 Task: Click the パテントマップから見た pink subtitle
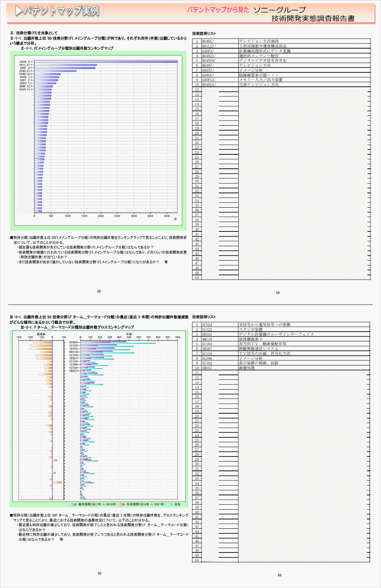pyautogui.click(x=218, y=9)
